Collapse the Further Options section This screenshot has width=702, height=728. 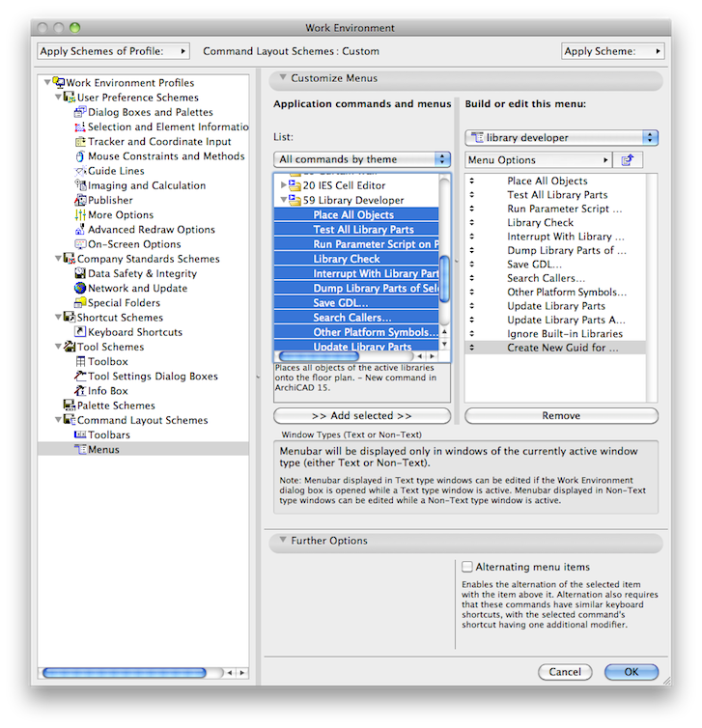[282, 540]
